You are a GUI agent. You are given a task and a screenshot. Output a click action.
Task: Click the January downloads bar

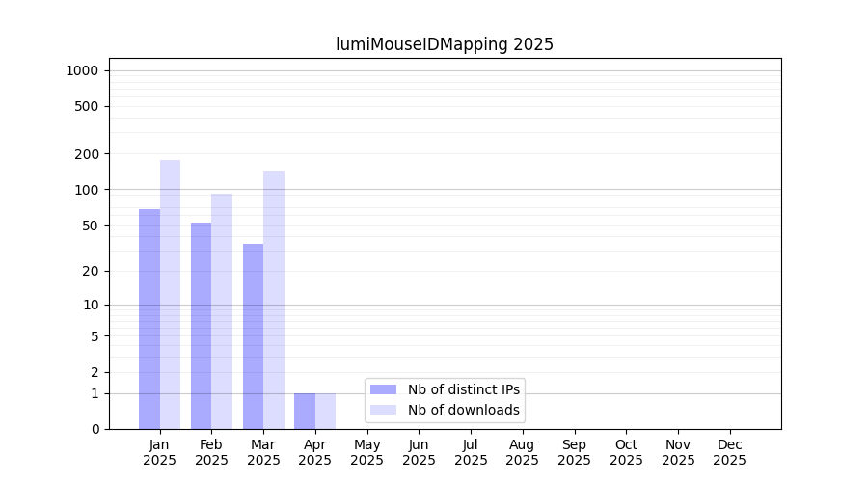tap(170, 295)
